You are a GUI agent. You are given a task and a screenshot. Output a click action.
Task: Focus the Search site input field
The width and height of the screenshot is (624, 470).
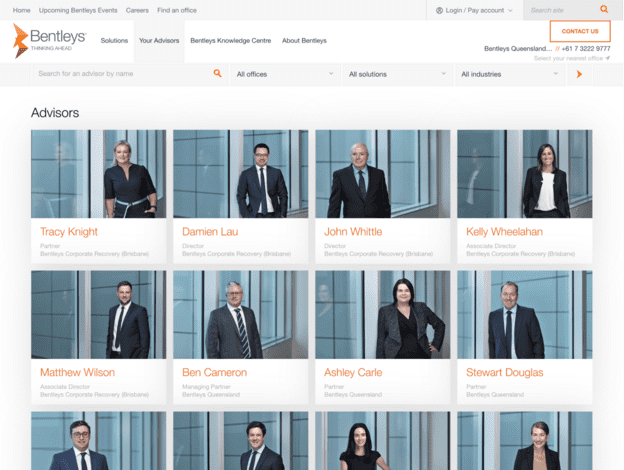coord(562,10)
